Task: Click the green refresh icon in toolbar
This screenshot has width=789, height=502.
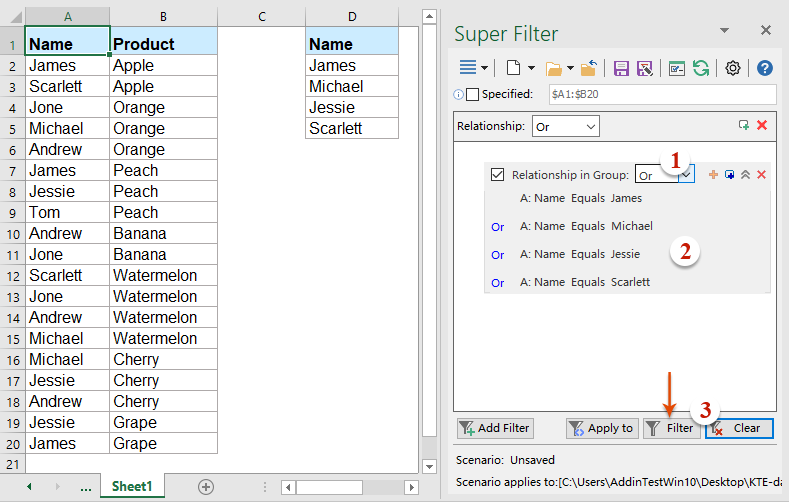Action: tap(701, 68)
